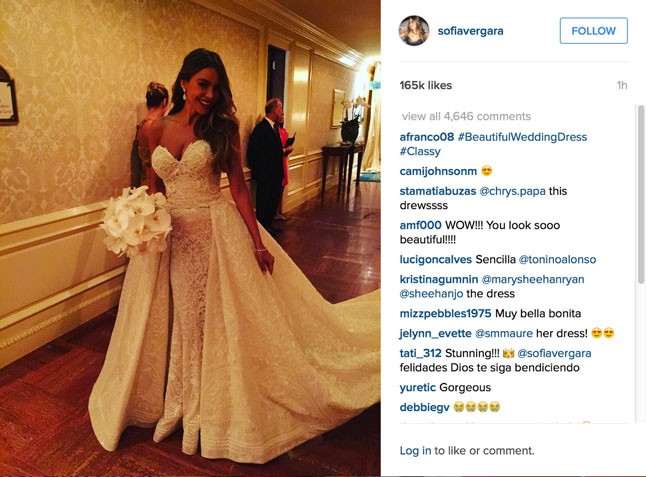The image size is (646, 477).
Task: Visit commenter afranco08's profile
Action: [426, 137]
